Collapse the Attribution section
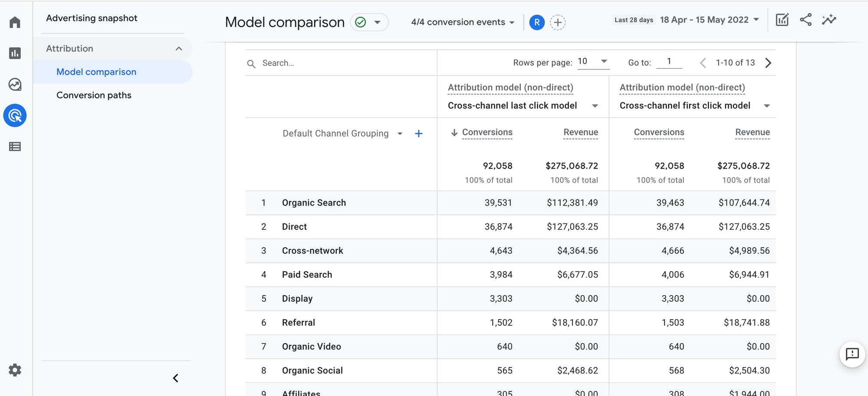This screenshot has width=868, height=396. (178, 49)
